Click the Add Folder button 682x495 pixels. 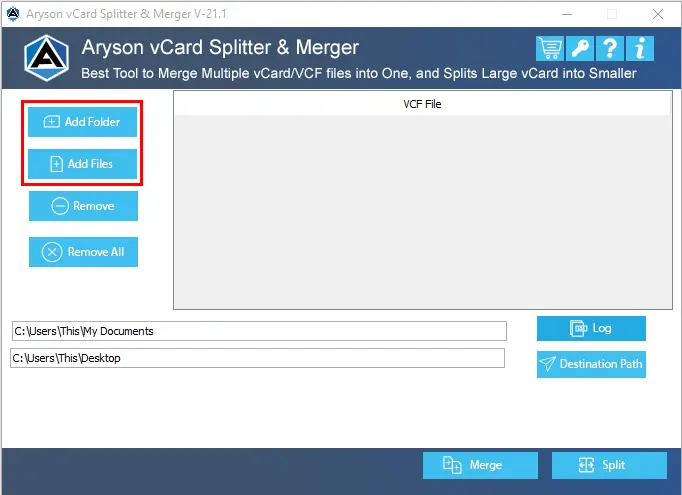(x=82, y=122)
